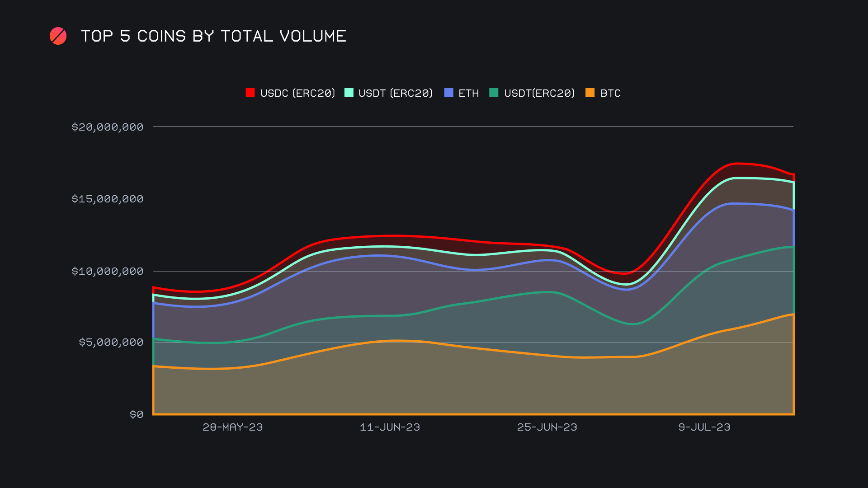
Task: Click the $5,000,000 y-axis label
Action: tap(111, 342)
